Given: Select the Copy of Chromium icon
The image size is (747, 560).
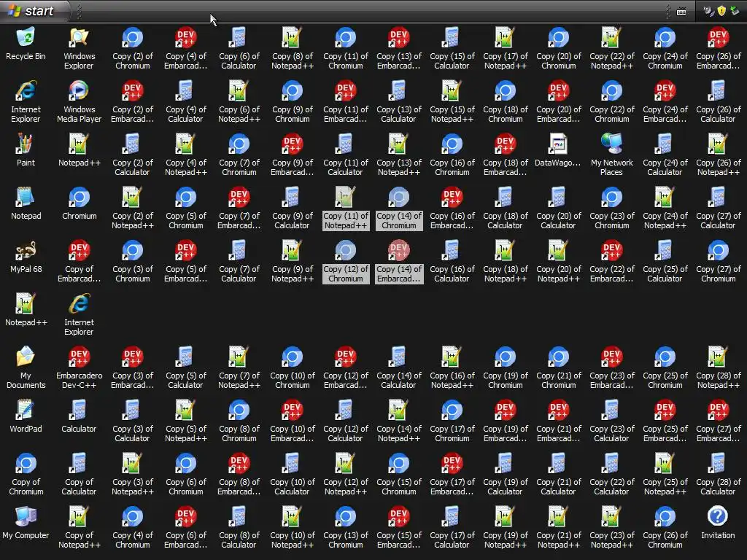Looking at the screenshot, I should click(x=26, y=475).
